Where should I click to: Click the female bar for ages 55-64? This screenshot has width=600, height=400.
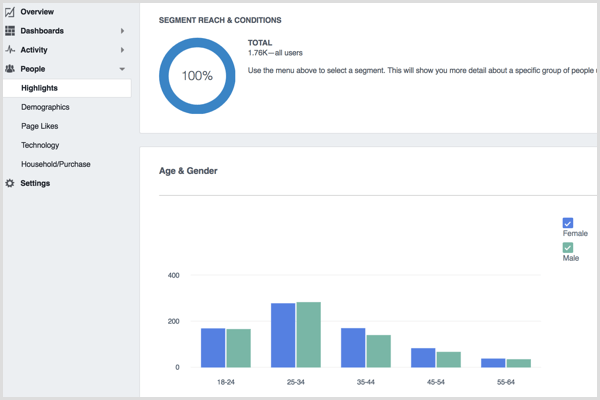pyautogui.click(x=493, y=363)
